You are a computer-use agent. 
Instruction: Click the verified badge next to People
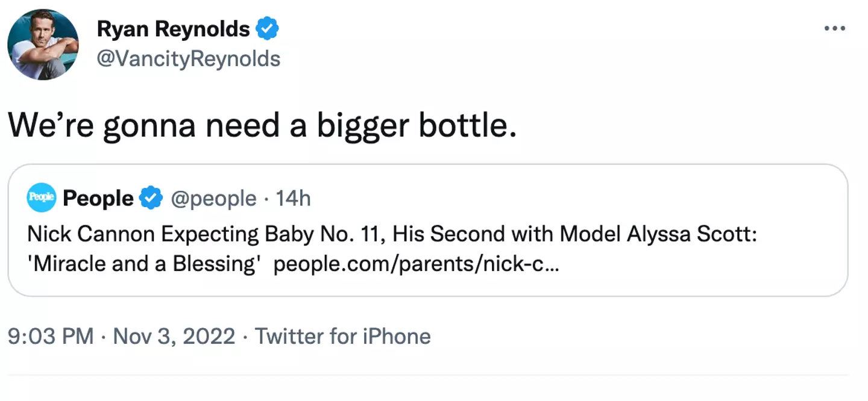point(151,198)
